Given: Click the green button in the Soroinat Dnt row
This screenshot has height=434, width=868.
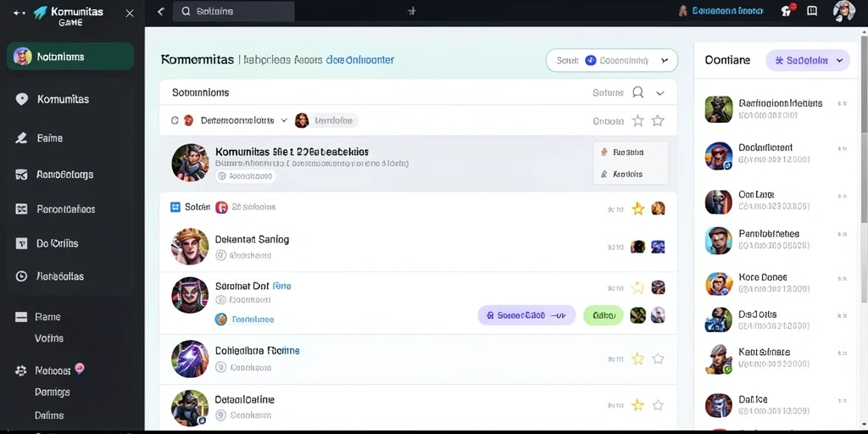Looking at the screenshot, I should point(604,315).
